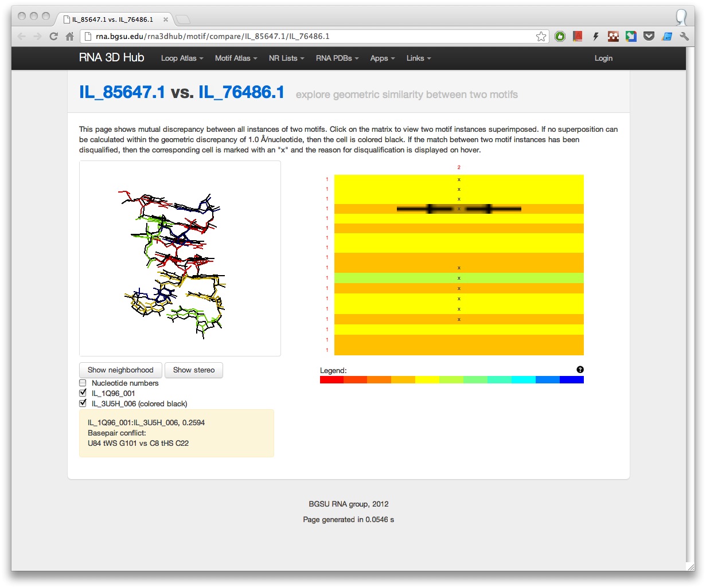
Task: Expand the RNA PDBs dropdown
Action: coord(337,58)
